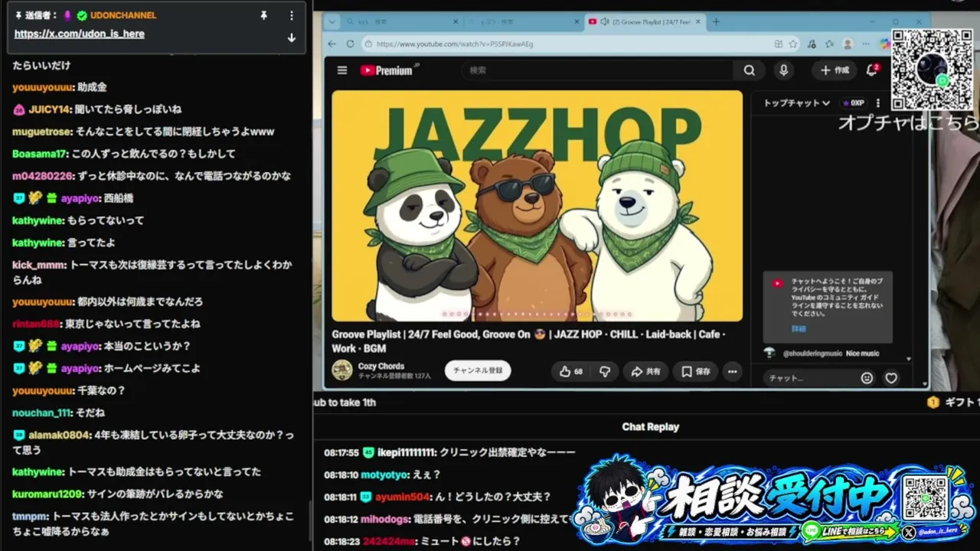
Task: Open the browser profile avatar
Action: click(x=848, y=44)
